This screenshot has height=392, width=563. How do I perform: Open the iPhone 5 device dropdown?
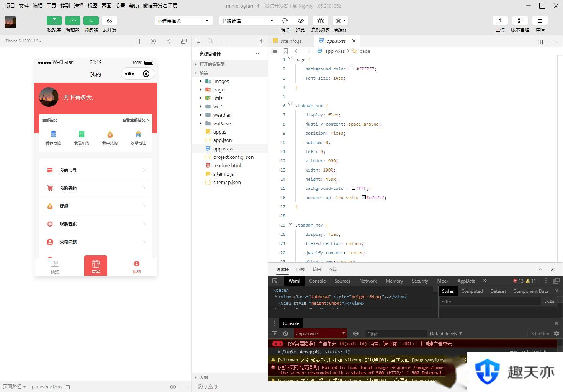(23, 41)
